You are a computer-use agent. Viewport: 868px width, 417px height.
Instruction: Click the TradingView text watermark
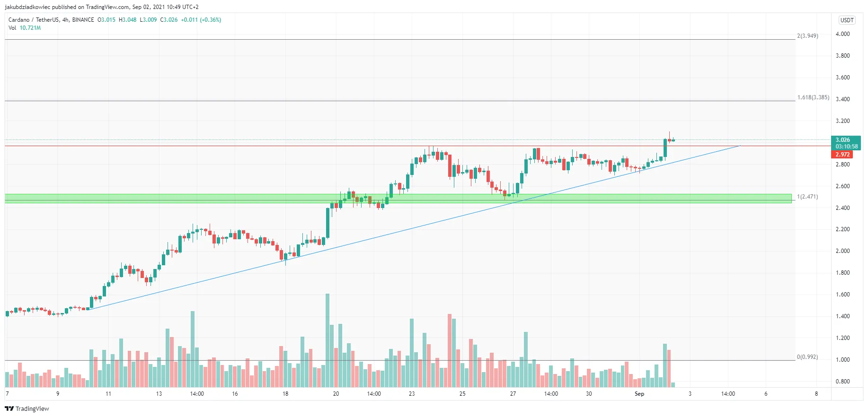coord(32,408)
